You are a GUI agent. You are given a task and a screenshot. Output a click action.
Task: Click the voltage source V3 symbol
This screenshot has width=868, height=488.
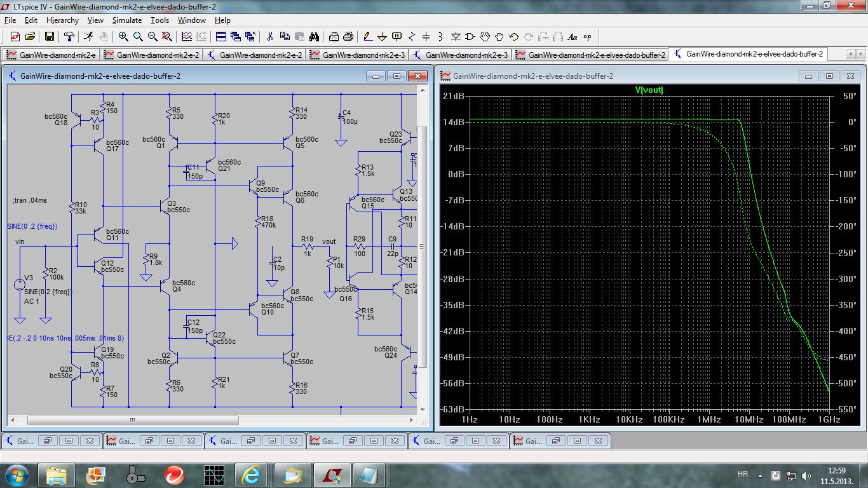20,285
